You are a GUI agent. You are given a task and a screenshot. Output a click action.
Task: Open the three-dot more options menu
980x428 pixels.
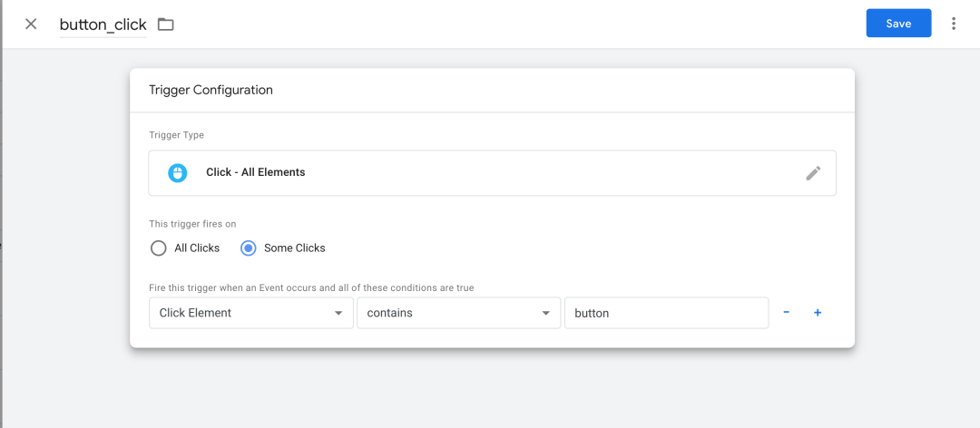point(953,24)
